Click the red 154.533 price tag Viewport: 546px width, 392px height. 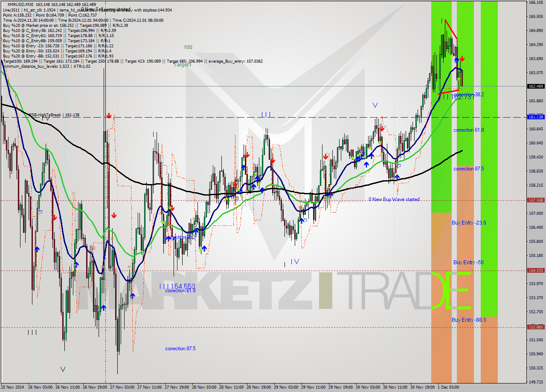536,270
